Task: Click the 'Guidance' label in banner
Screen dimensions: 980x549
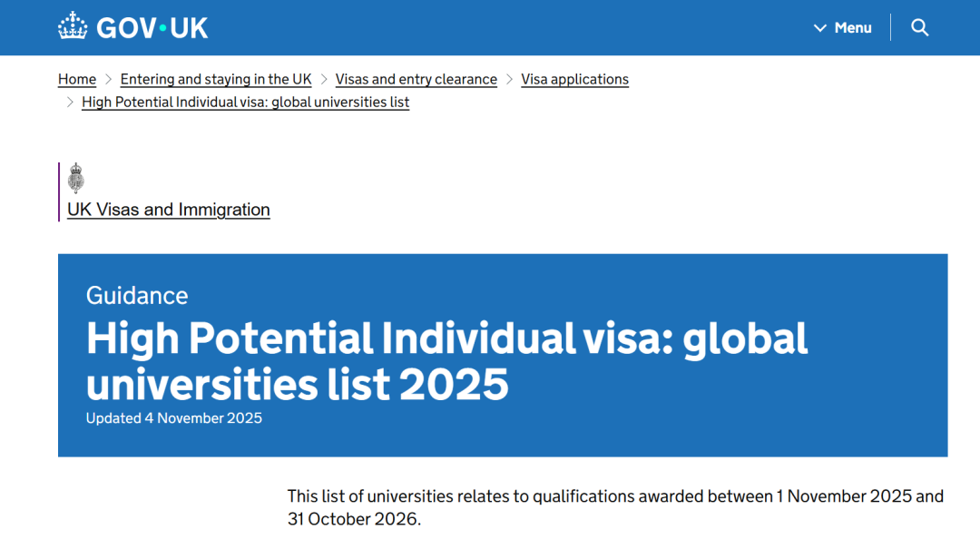Action: [x=137, y=295]
